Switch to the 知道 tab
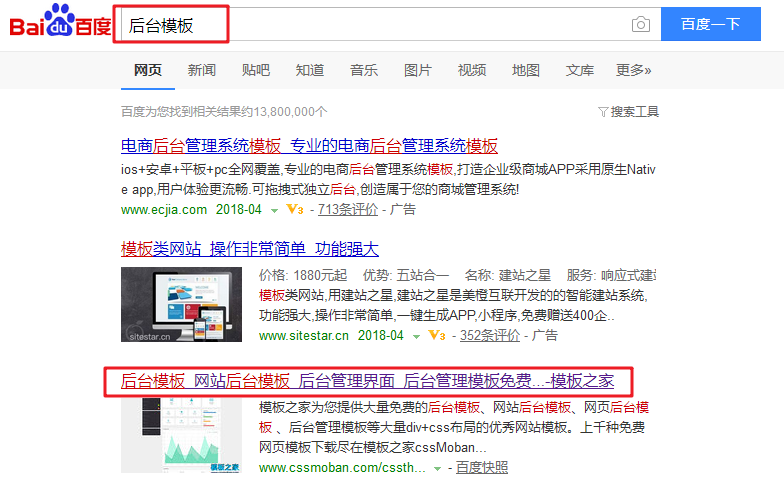 point(310,70)
